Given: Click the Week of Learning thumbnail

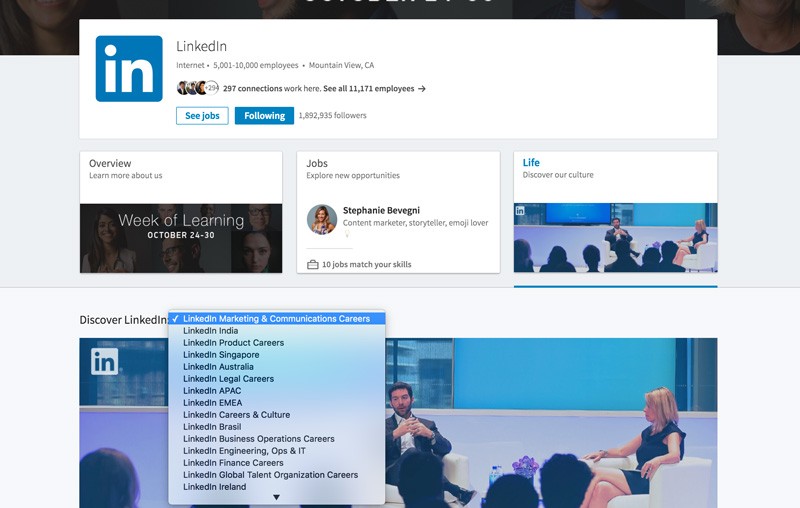Looking at the screenshot, I should pyautogui.click(x=181, y=238).
